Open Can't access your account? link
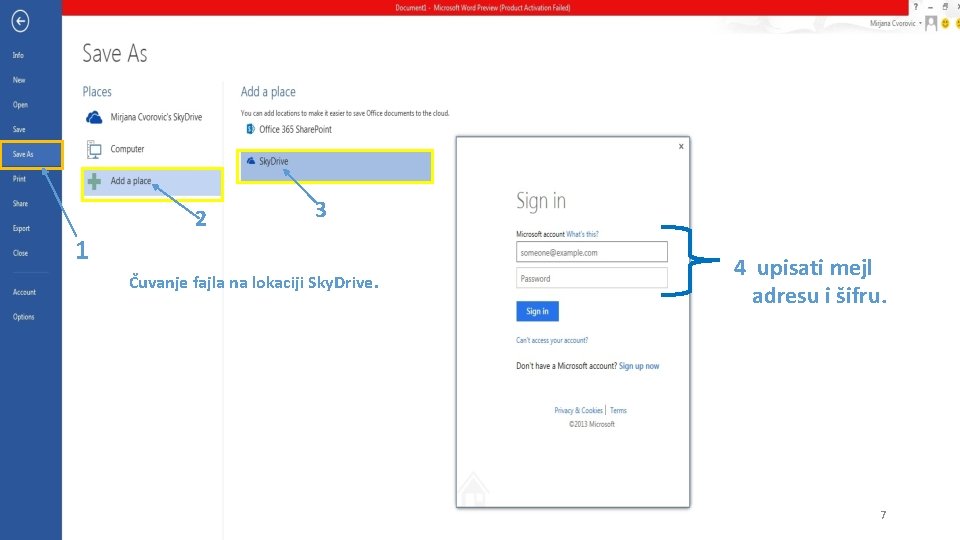The height and width of the screenshot is (540, 960). tap(552, 340)
